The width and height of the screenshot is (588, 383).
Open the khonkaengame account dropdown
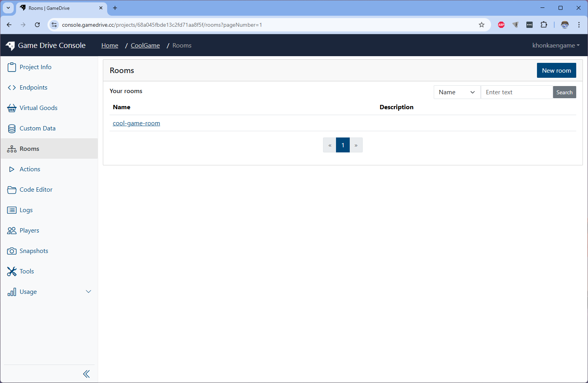[555, 46]
